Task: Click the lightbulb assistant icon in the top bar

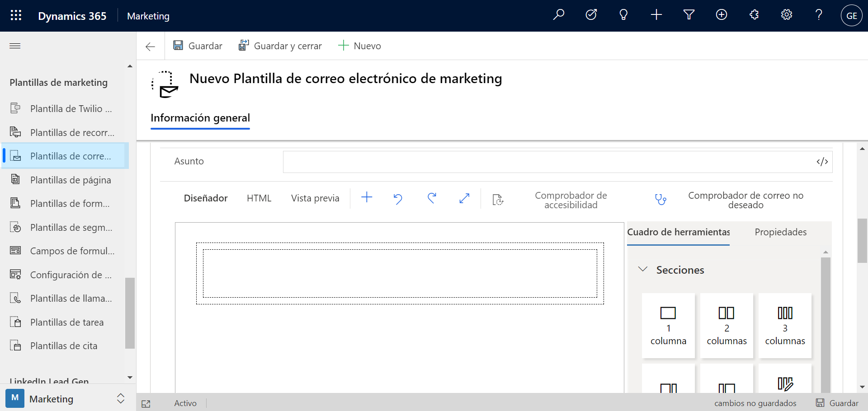Action: (x=623, y=15)
